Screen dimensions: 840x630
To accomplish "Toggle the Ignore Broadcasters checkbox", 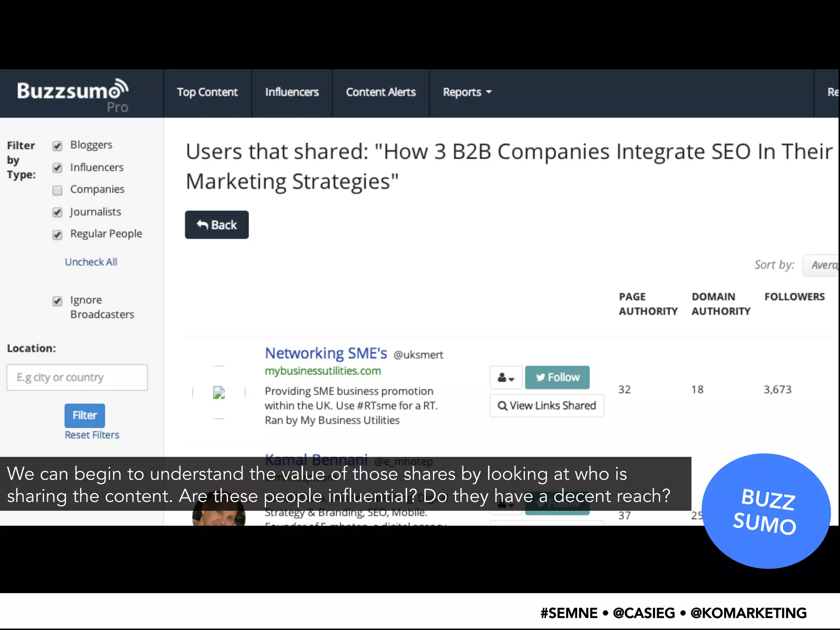I will (x=57, y=301).
